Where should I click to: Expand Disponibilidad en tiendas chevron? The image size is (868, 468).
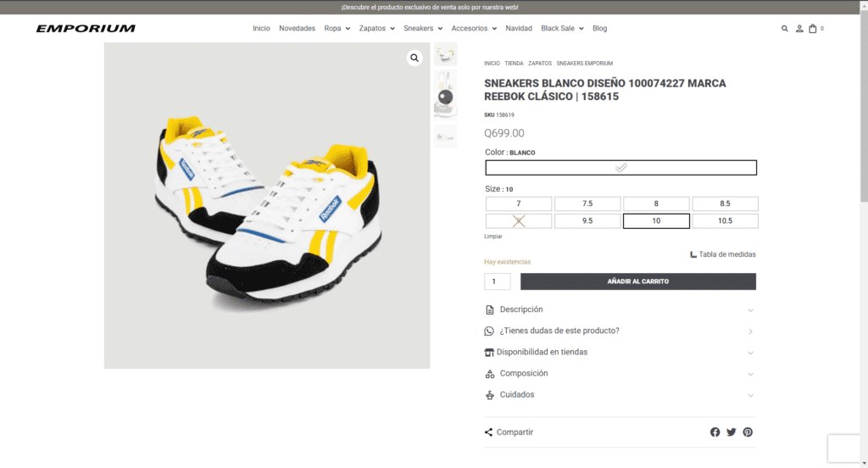point(751,353)
